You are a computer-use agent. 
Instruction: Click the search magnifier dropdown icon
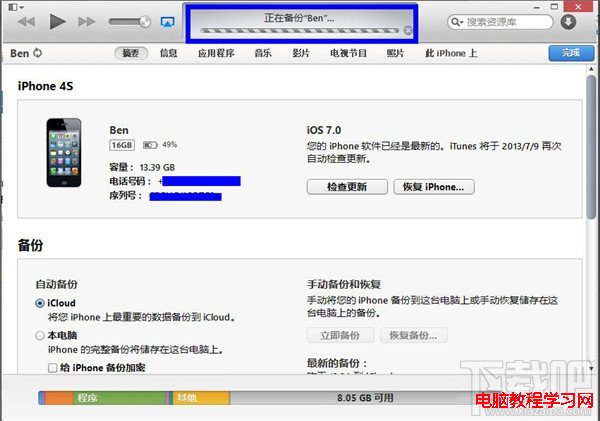pyautogui.click(x=457, y=22)
